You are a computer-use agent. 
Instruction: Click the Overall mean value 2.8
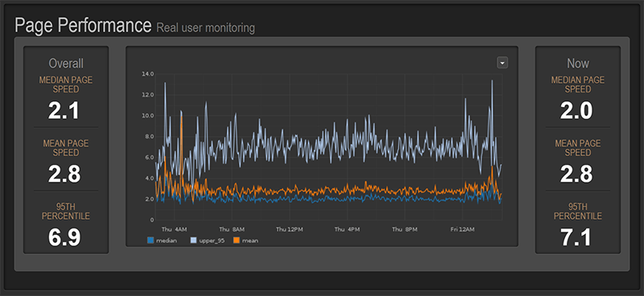click(65, 174)
